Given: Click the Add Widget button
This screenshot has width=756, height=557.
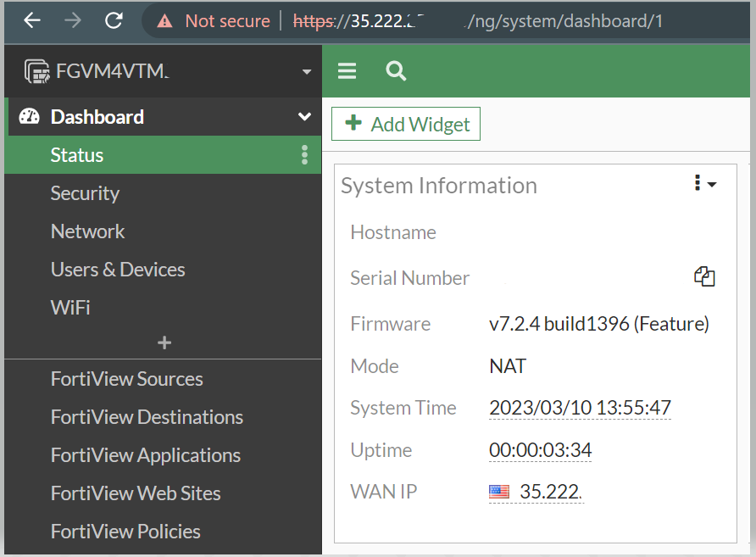Looking at the screenshot, I should coord(405,124).
